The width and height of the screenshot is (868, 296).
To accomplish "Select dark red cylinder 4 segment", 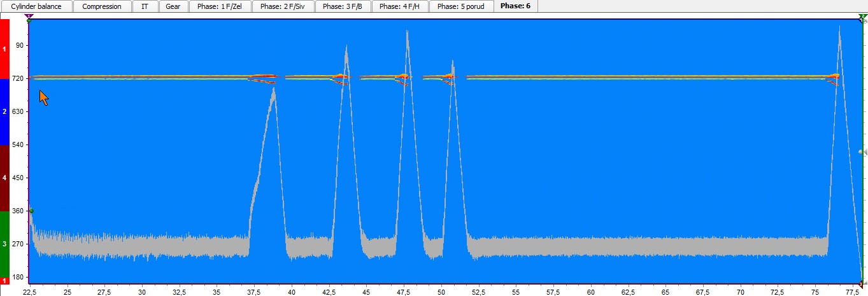I will tap(4, 178).
